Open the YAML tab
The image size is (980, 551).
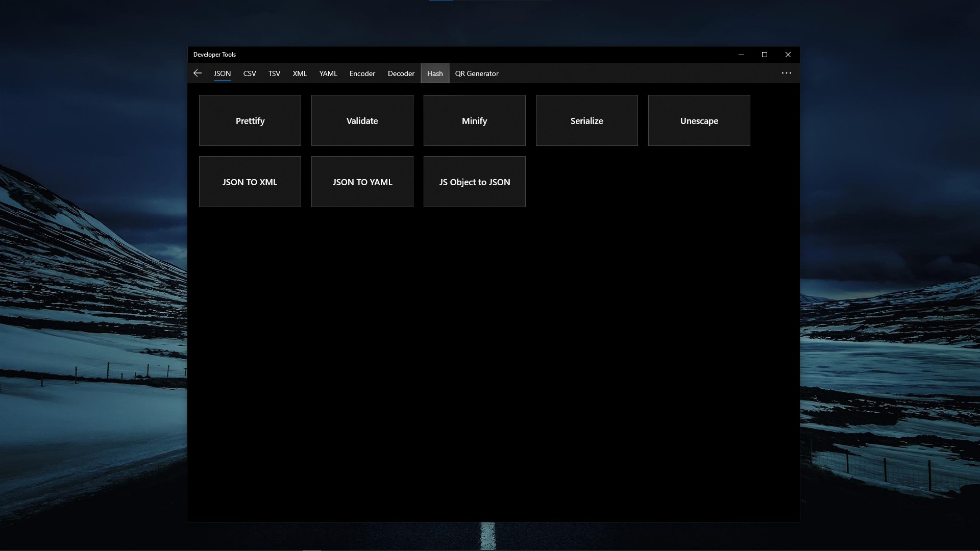click(328, 73)
